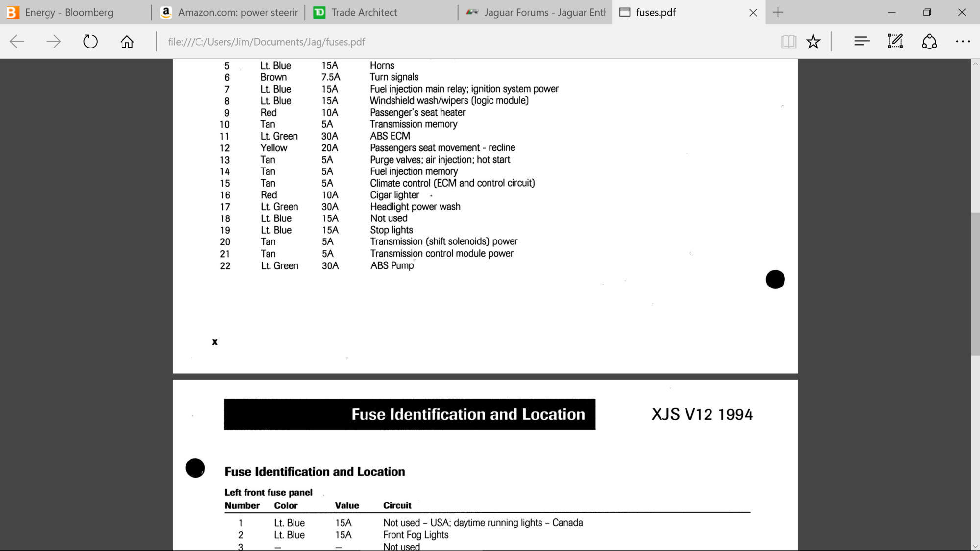Viewport: 980px width, 551px height.
Task: Go to the Home page
Action: click(127, 42)
